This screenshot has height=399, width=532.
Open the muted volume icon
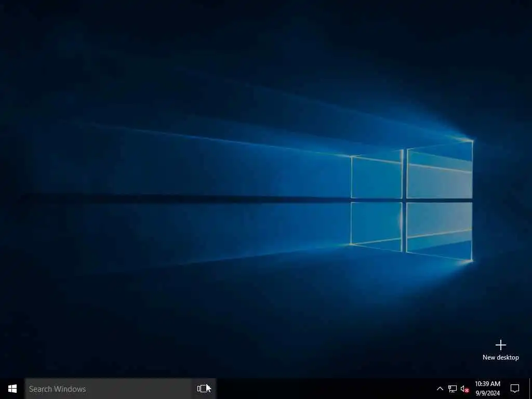coord(464,389)
